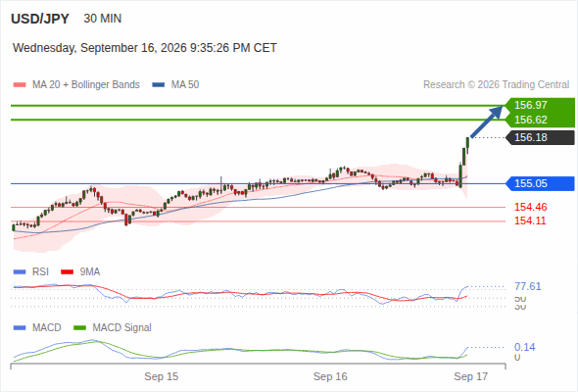
Task: Click the red 9MA legend swatch
Action: pyautogui.click(x=67, y=272)
